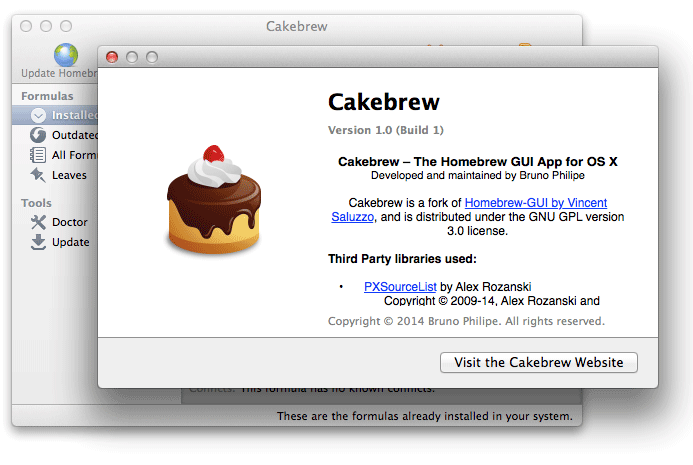693x465 pixels.
Task: Click the Update Homebrew globe icon
Action: (x=66, y=55)
